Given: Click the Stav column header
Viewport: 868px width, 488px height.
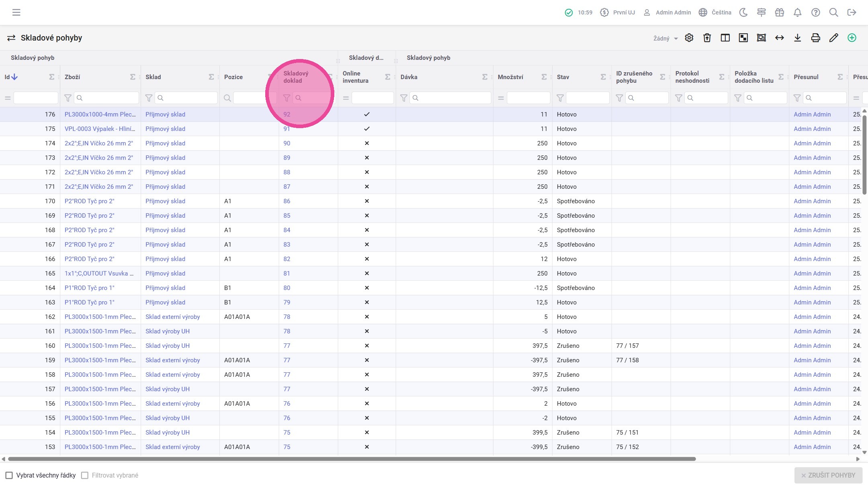Looking at the screenshot, I should [563, 77].
